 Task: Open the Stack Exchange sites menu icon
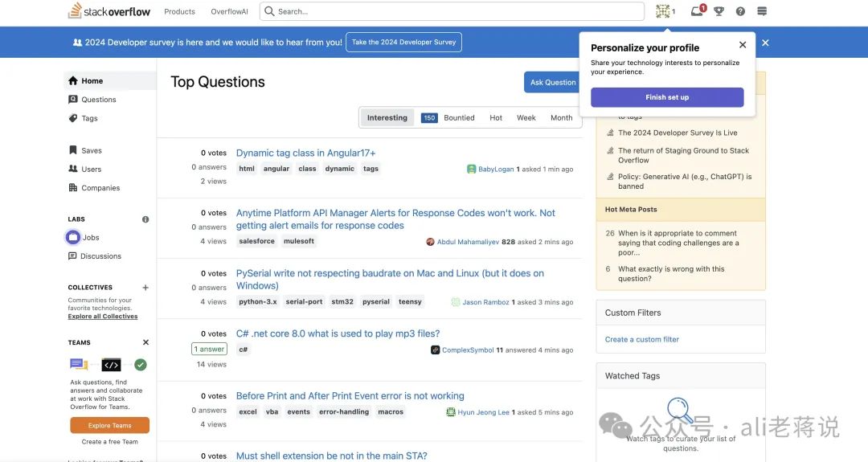point(762,11)
